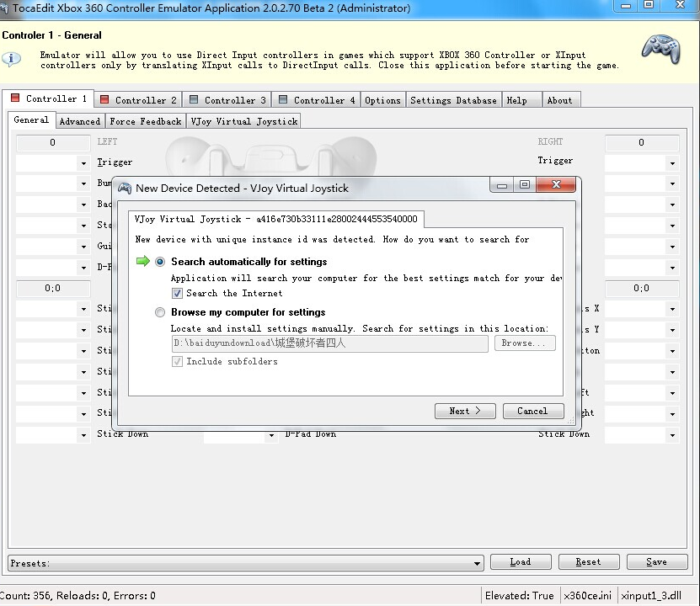Click the left trigger value box showing 0
The image size is (700, 606).
pyautogui.click(x=53, y=143)
